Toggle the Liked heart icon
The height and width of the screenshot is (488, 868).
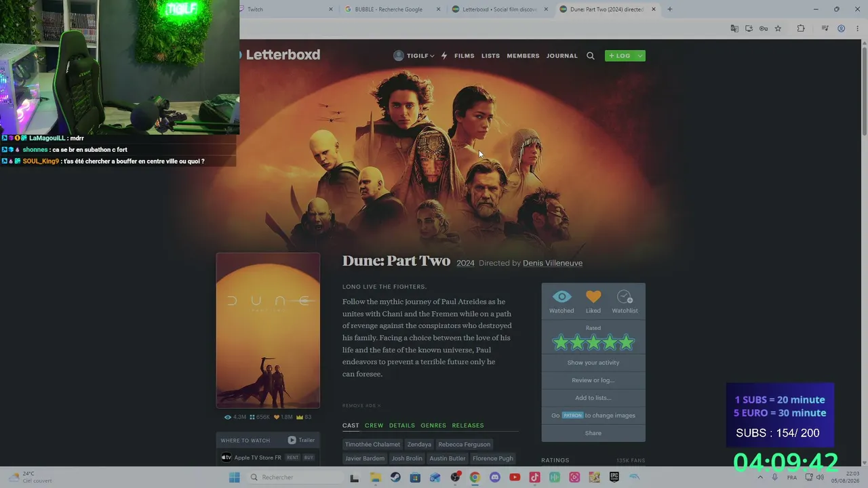pyautogui.click(x=593, y=297)
